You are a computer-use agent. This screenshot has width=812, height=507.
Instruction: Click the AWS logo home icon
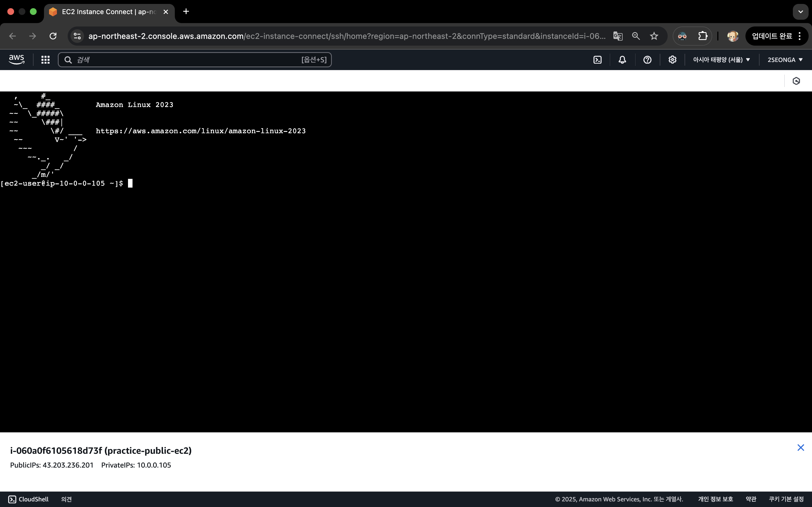16,60
